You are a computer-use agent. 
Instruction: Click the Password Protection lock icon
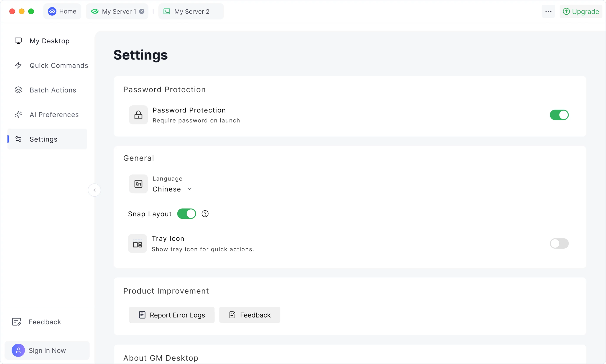pyautogui.click(x=138, y=115)
